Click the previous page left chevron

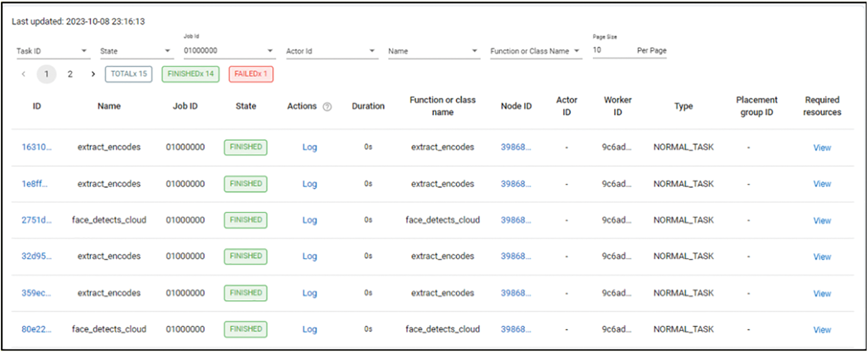(x=24, y=74)
